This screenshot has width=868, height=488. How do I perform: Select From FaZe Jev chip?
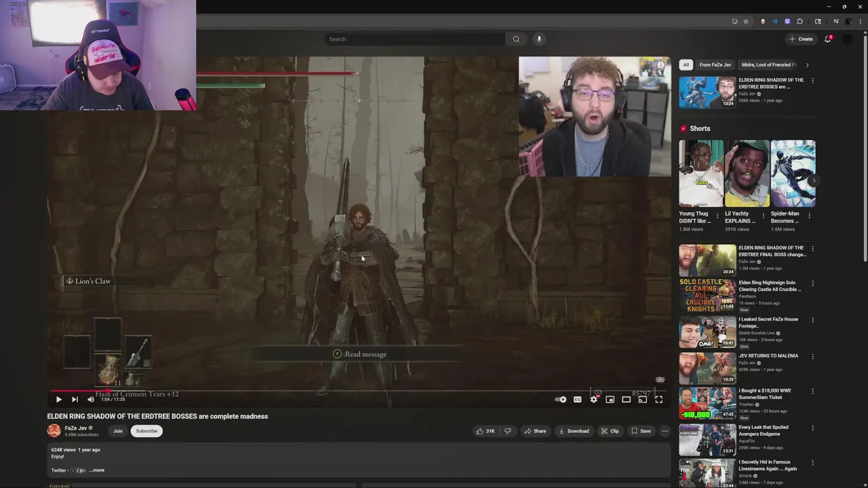click(715, 65)
